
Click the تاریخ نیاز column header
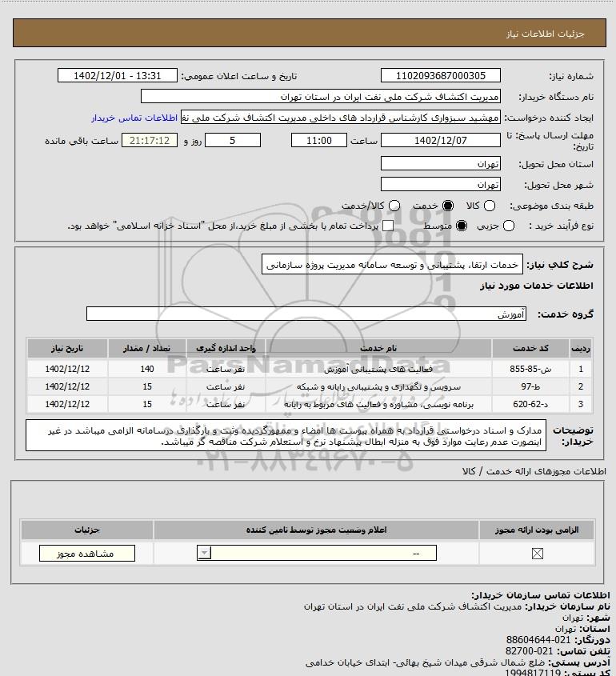tap(67, 348)
